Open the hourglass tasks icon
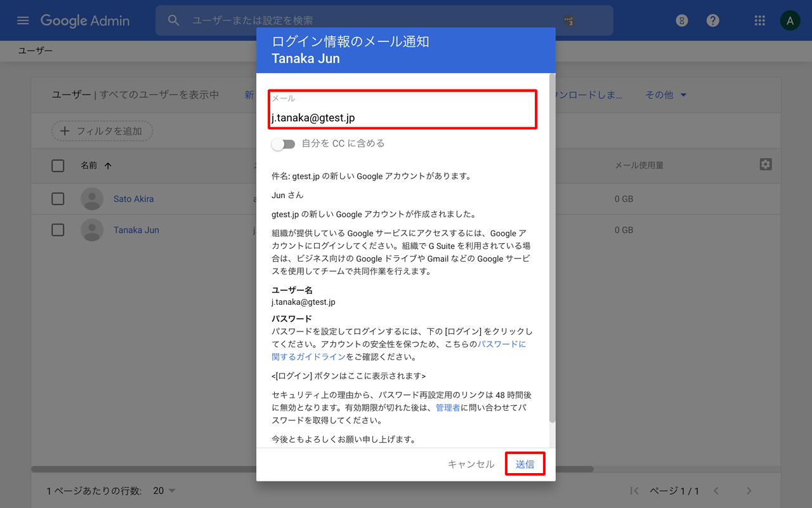 coord(682,20)
